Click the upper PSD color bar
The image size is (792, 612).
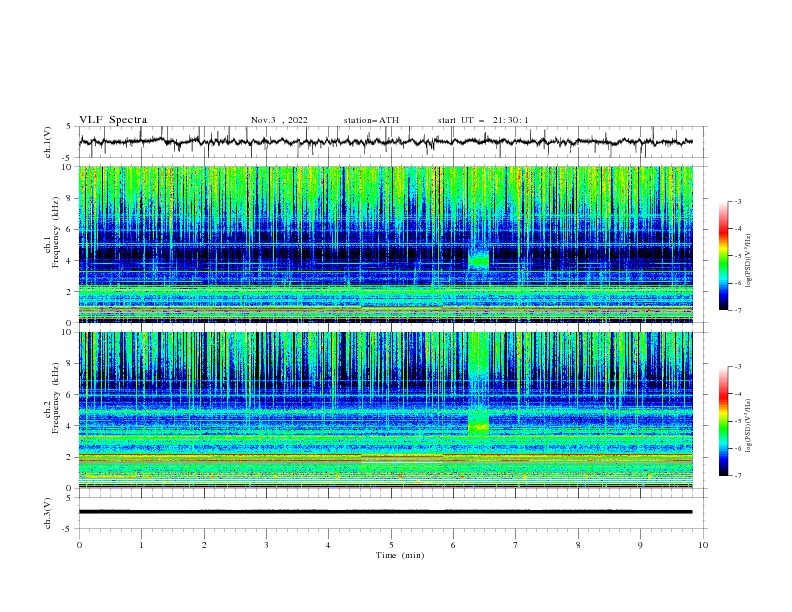[x=724, y=255]
